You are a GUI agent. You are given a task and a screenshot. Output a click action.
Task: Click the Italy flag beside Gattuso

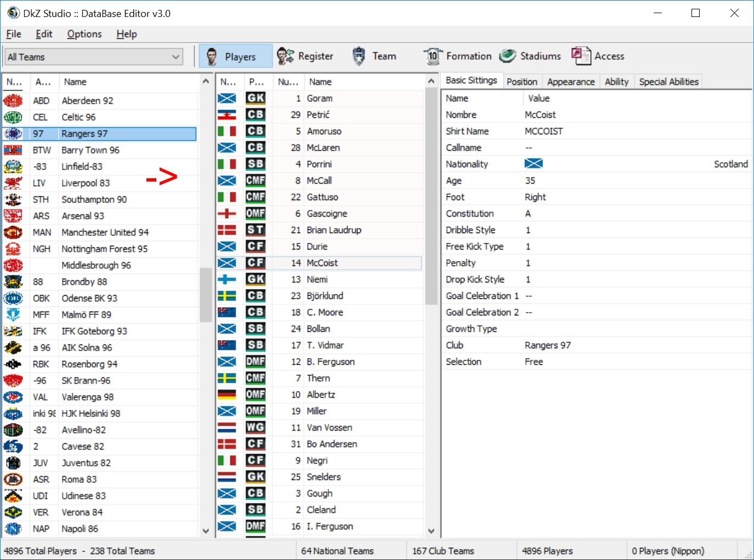point(227,197)
